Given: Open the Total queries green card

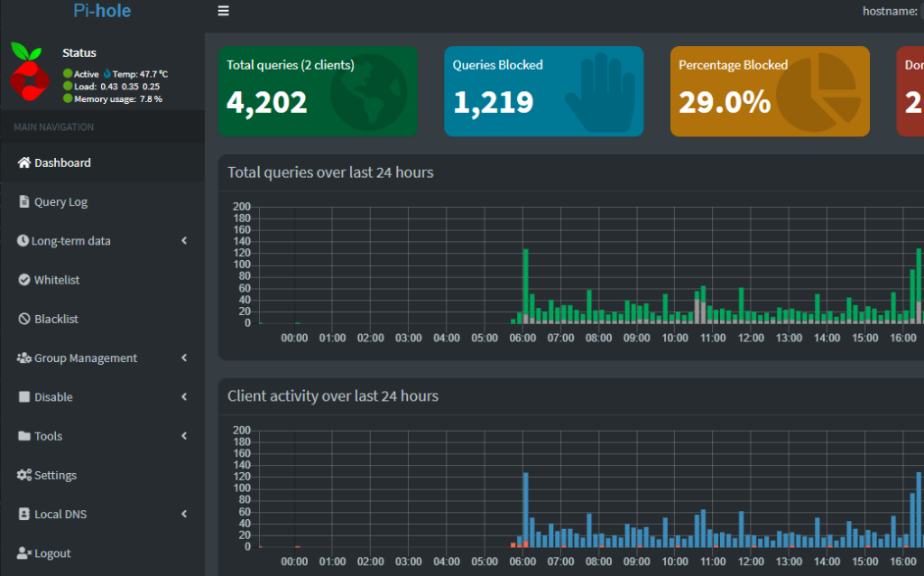Looking at the screenshot, I should [318, 91].
